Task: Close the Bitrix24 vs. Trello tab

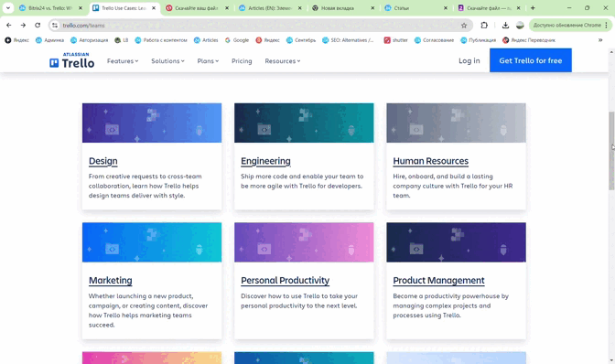Action: [81, 8]
